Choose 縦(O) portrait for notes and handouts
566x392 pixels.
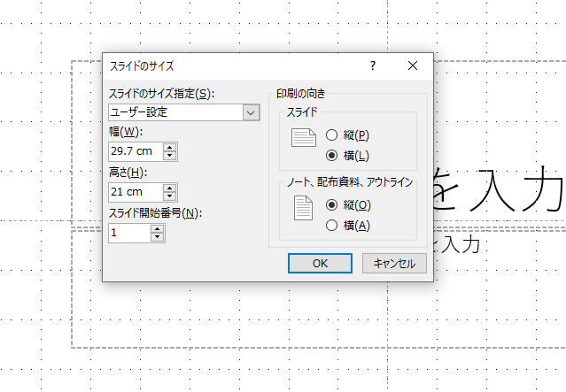(332, 204)
